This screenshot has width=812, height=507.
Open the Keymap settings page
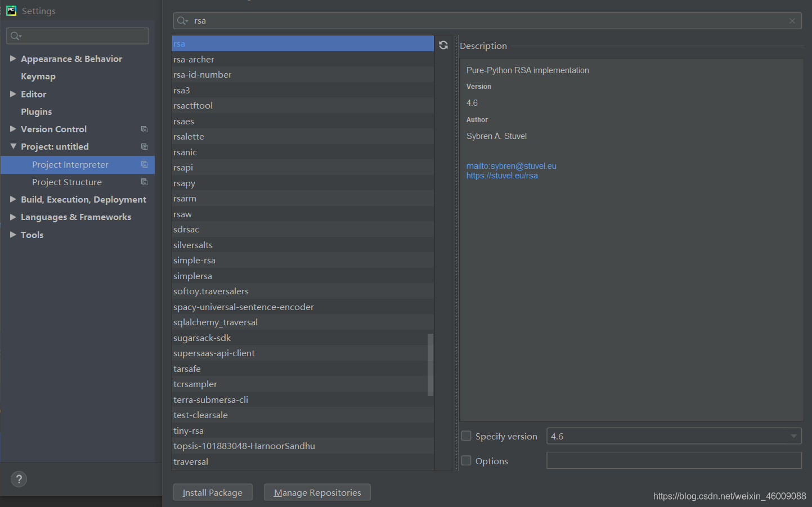click(38, 77)
